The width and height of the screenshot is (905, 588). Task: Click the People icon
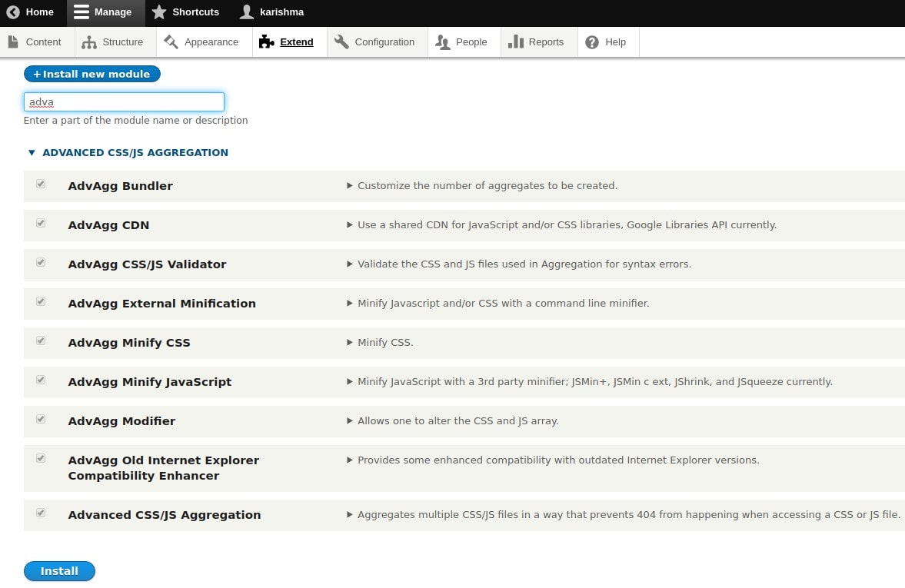[x=443, y=42]
